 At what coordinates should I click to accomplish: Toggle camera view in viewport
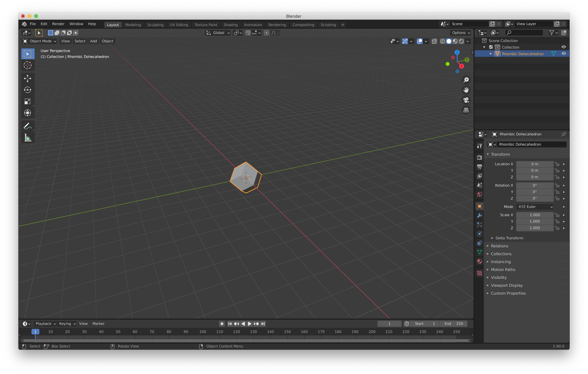tap(466, 100)
